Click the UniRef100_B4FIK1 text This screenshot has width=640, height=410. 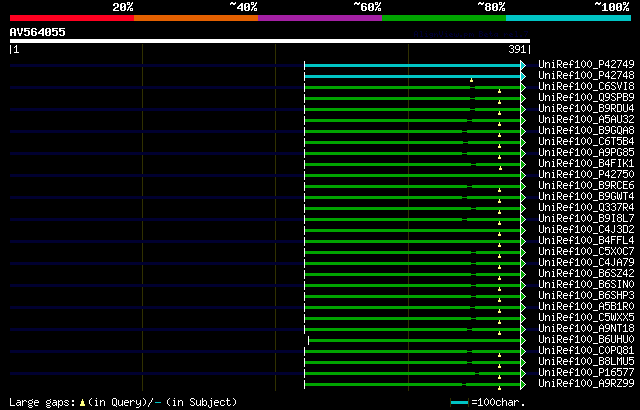click(x=586, y=164)
